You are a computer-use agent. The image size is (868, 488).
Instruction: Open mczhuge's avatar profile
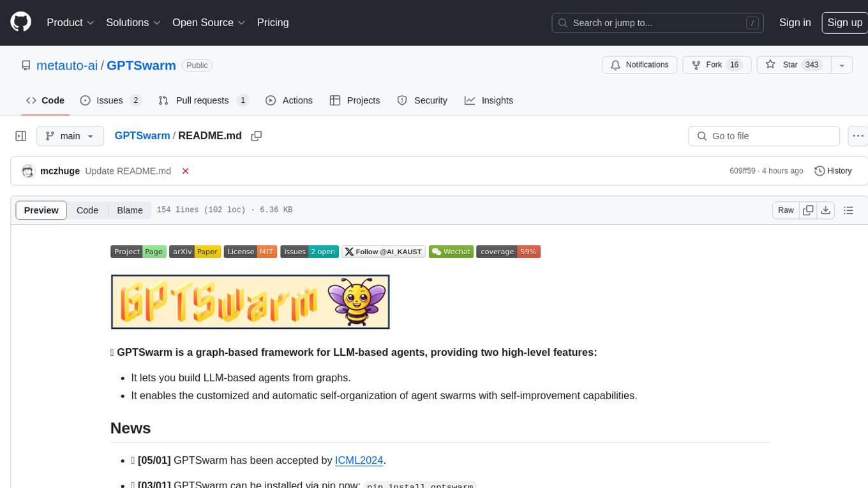[28, 171]
